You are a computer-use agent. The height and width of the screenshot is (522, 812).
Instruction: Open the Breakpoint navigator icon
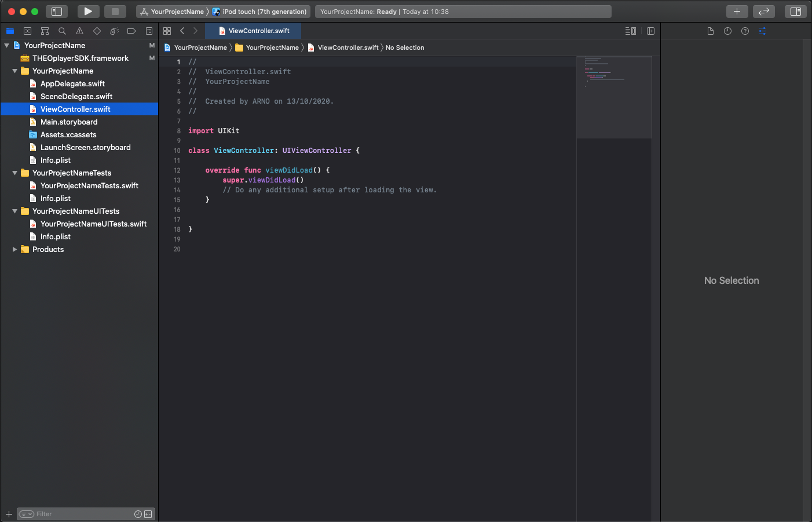pyautogui.click(x=131, y=31)
